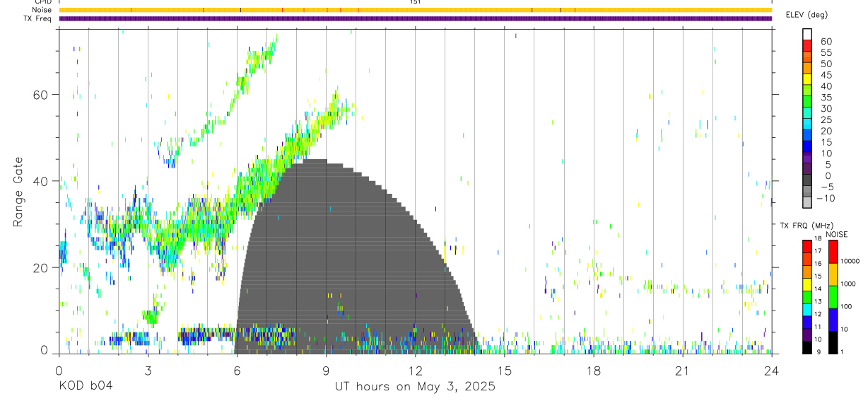Click the elevation legend value '−10'
Viewport: 868px width, 401px height.
pyautogui.click(x=826, y=199)
